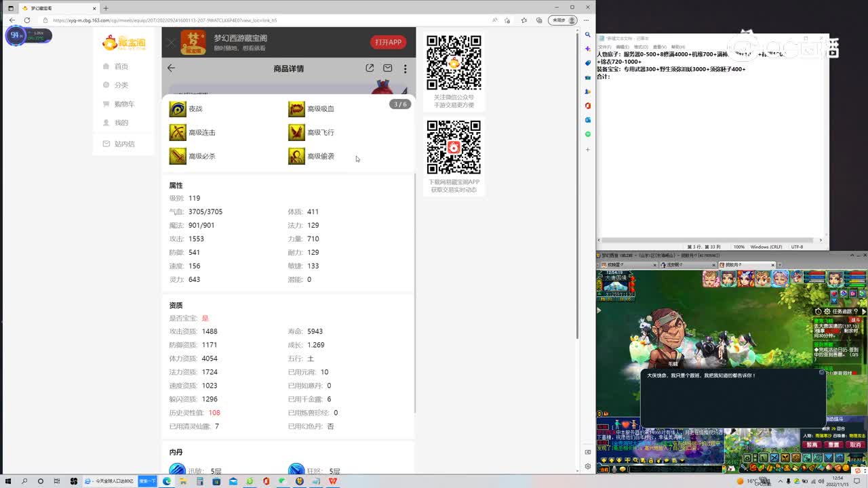The height and width of the screenshot is (488, 868).
Task: Click the share icon in 商品详情 header
Action: pos(370,68)
